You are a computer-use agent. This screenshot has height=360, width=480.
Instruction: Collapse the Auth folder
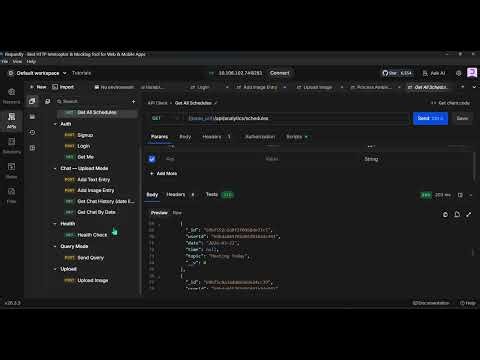pos(55,124)
